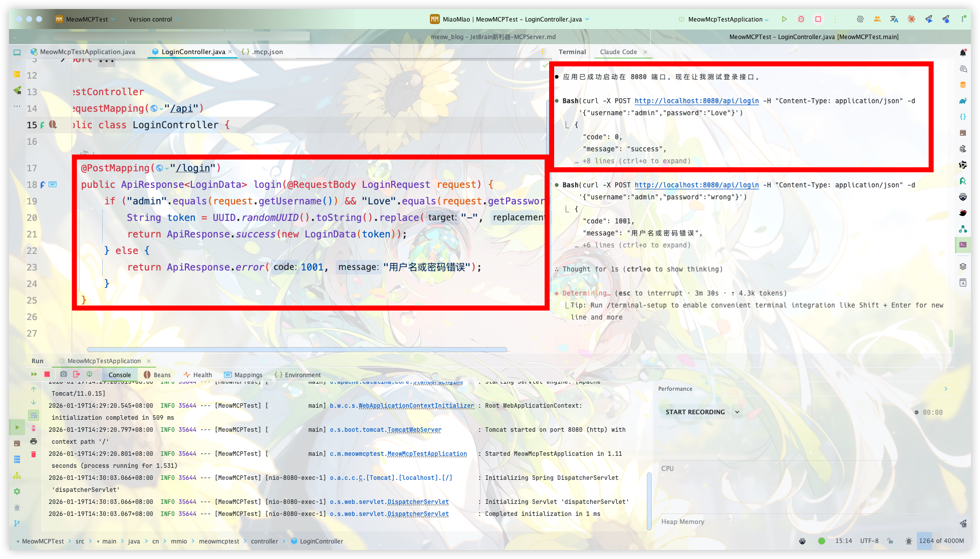Click the START RECORDING button

point(695,412)
